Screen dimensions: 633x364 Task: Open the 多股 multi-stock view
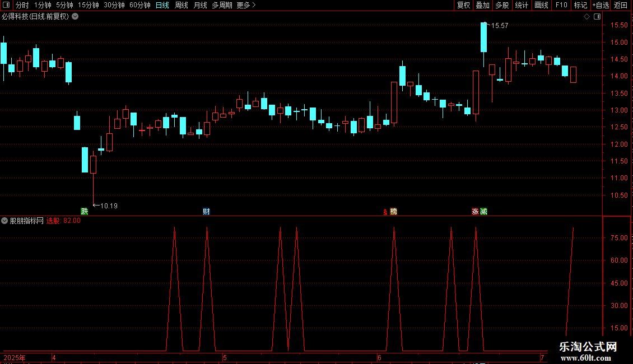[x=502, y=5]
